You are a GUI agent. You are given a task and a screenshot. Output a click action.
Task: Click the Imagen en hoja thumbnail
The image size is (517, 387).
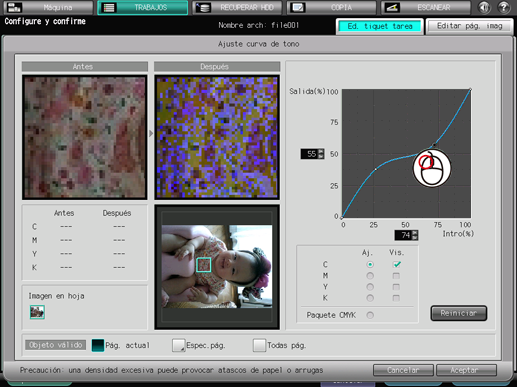tap(37, 312)
